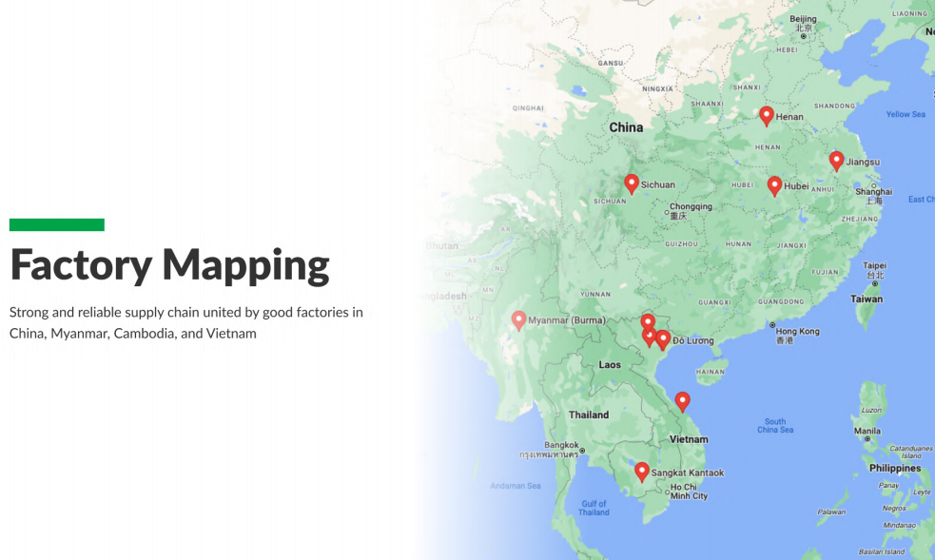Click the Yellow Sea label
This screenshot has height=560, width=935.
[x=906, y=114]
